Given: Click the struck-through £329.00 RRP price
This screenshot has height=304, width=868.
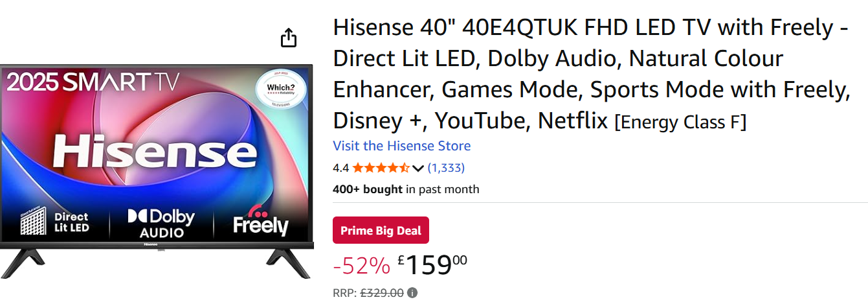Looking at the screenshot, I should tap(381, 293).
